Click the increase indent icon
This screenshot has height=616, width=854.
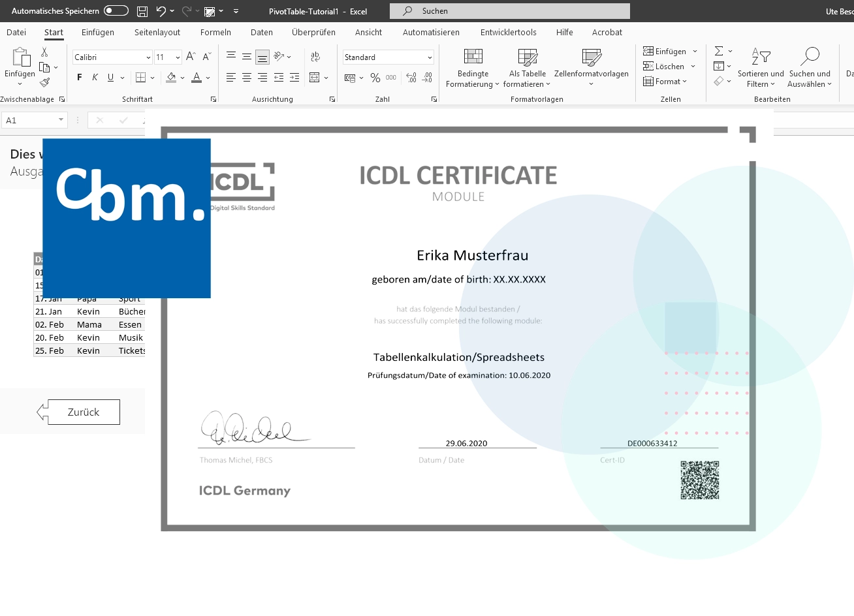click(294, 78)
